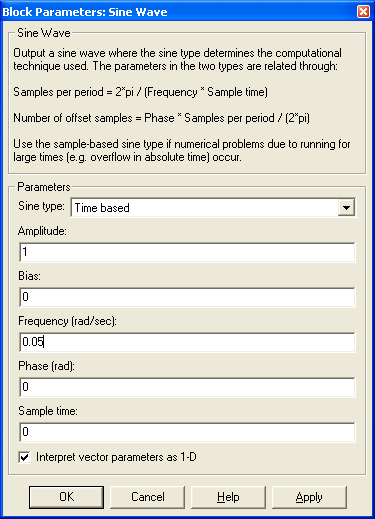Open the Sine type dropdown arrow
The image size is (375, 519).
pyautogui.click(x=346, y=208)
